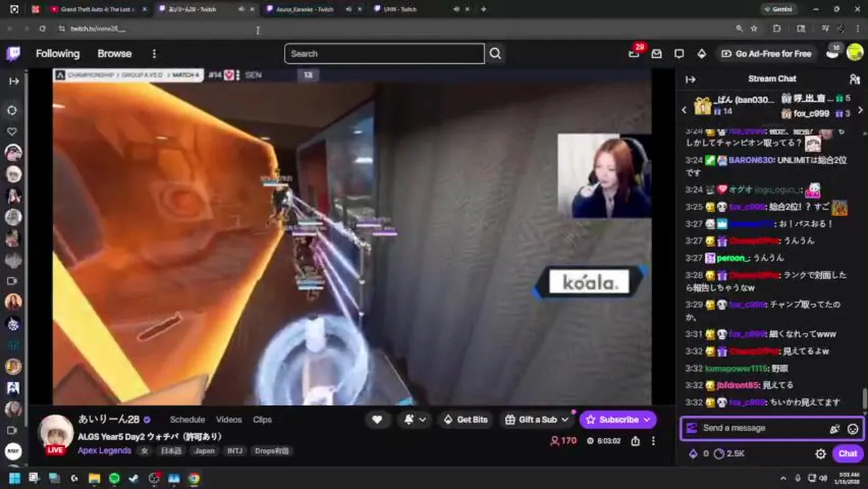Image resolution: width=868 pixels, height=489 pixels.
Task: Reload the page
Action: pos(42,29)
